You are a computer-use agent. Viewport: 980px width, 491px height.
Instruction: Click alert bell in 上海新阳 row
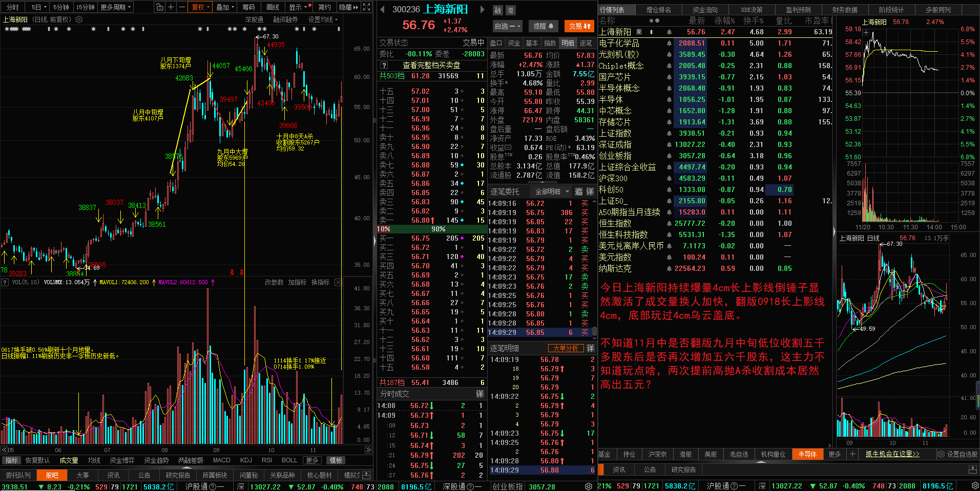point(669,32)
